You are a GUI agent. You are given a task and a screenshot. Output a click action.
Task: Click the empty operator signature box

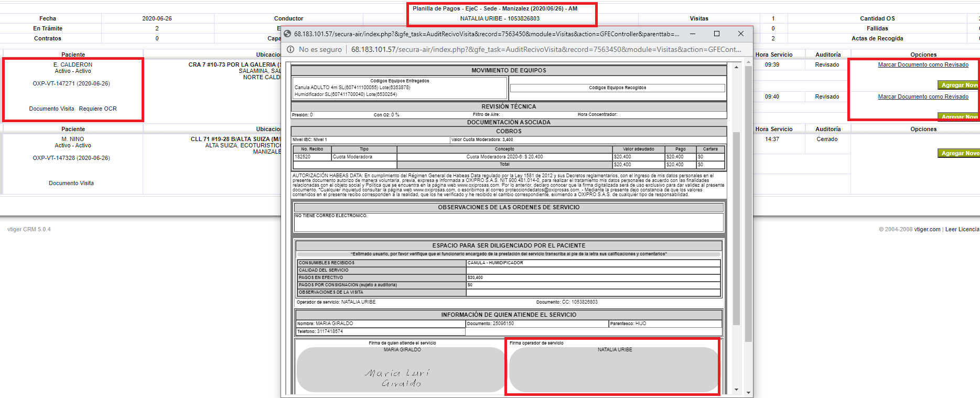point(613,370)
